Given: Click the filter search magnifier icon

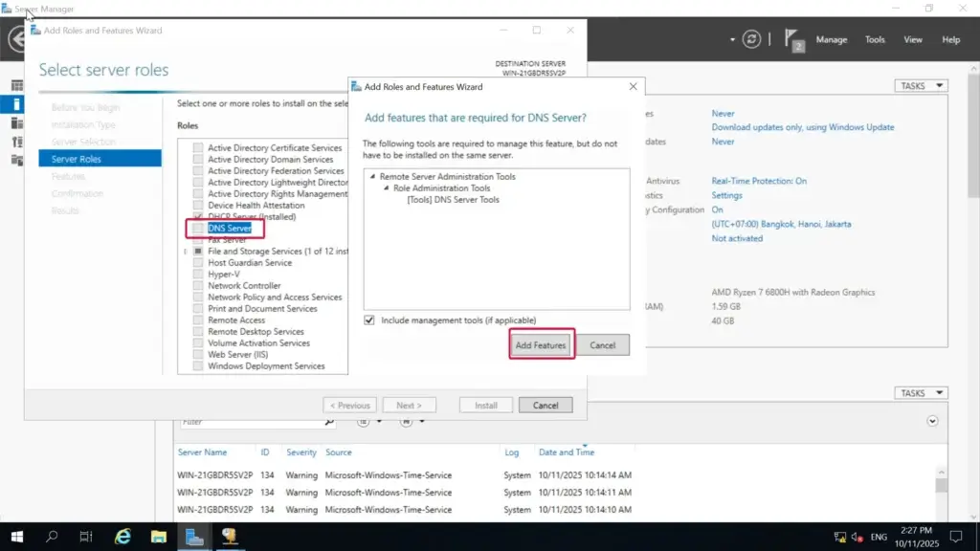Looking at the screenshot, I should 330,421.
